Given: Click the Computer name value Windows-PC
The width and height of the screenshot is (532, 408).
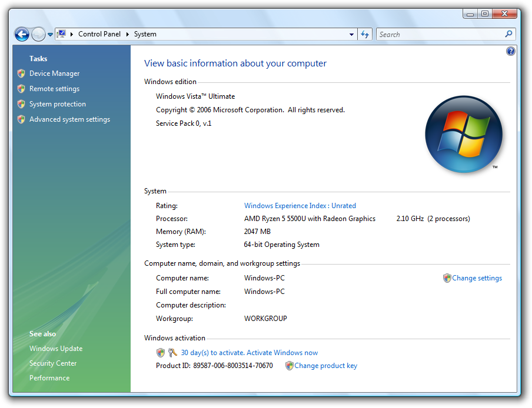Looking at the screenshot, I should point(264,278).
